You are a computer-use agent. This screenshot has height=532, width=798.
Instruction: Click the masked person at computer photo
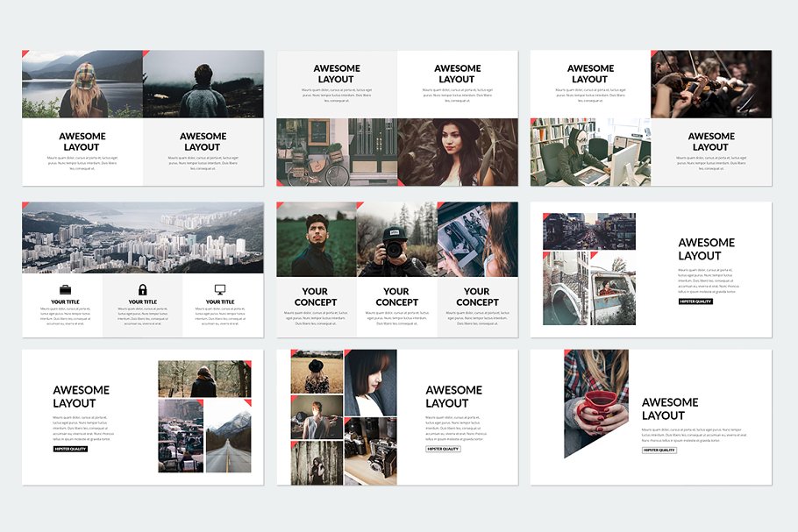pos(590,152)
